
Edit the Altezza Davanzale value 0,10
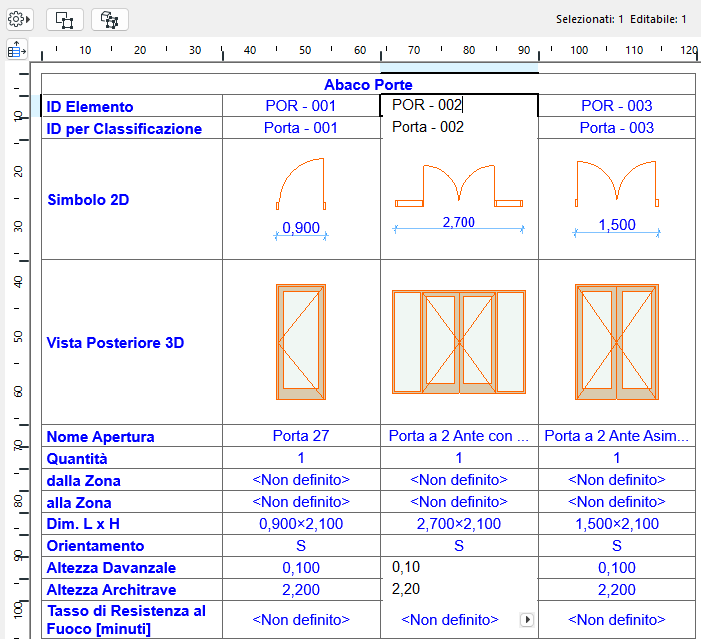point(459,567)
